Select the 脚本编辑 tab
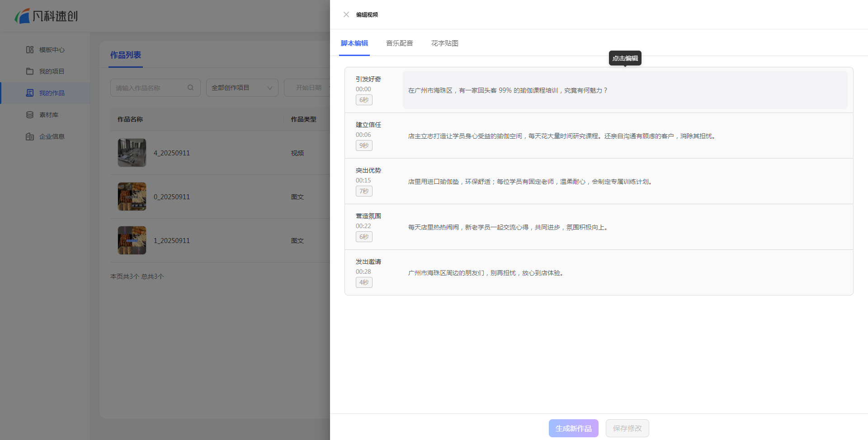This screenshot has width=868, height=440. pos(354,43)
